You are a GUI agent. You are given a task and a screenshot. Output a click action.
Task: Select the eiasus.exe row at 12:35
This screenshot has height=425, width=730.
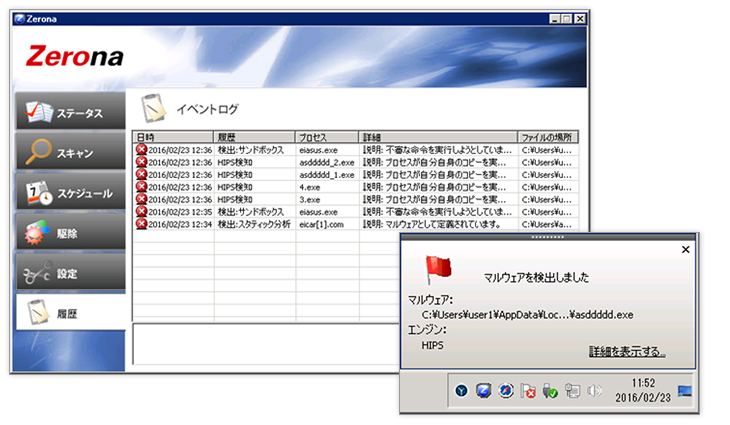click(x=356, y=212)
